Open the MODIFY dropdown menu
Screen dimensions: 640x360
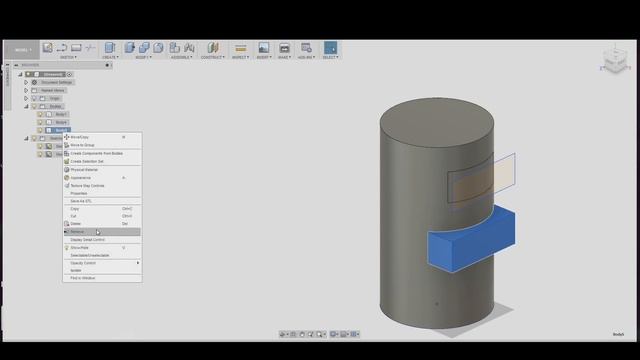(143, 57)
